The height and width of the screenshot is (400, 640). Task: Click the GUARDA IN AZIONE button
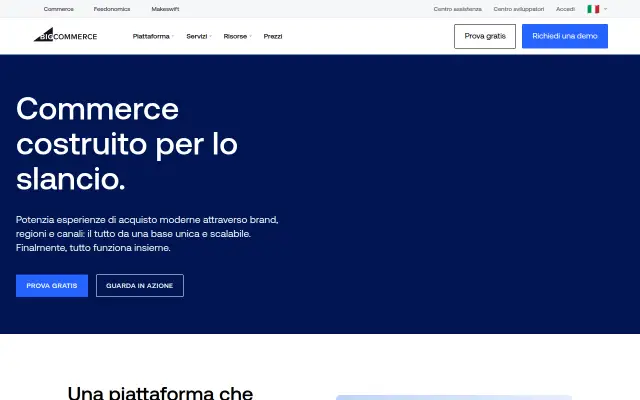coord(140,286)
